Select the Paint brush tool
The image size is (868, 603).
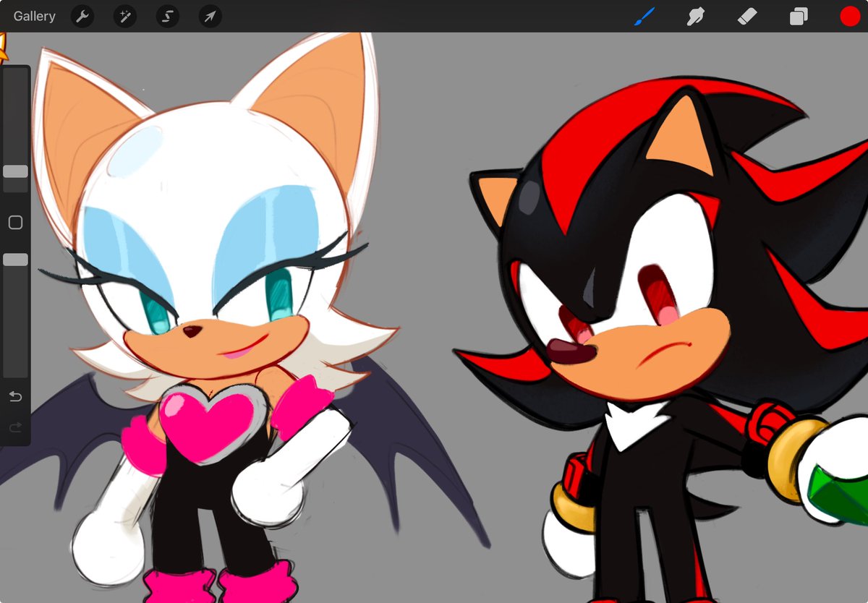click(643, 16)
